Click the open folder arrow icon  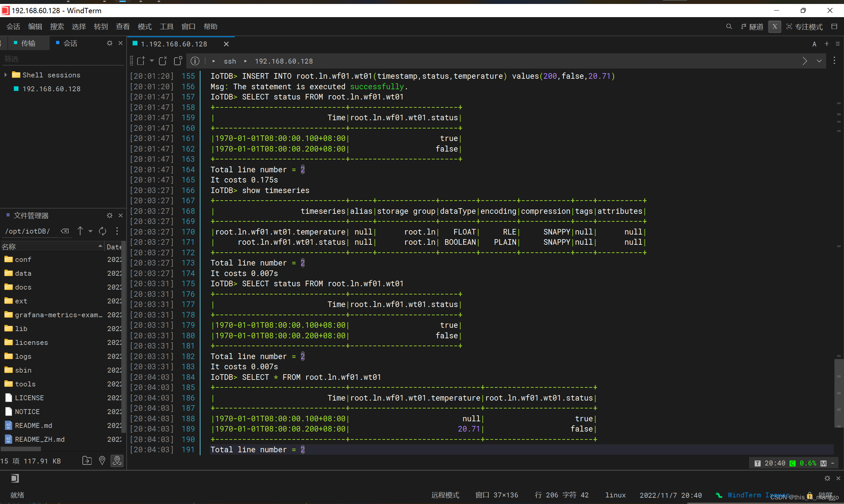tap(87, 461)
